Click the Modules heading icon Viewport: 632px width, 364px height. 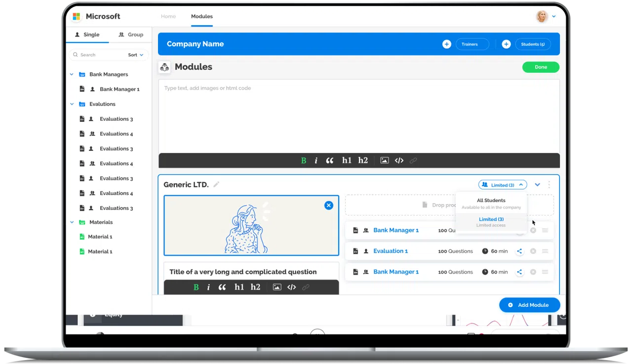point(164,67)
